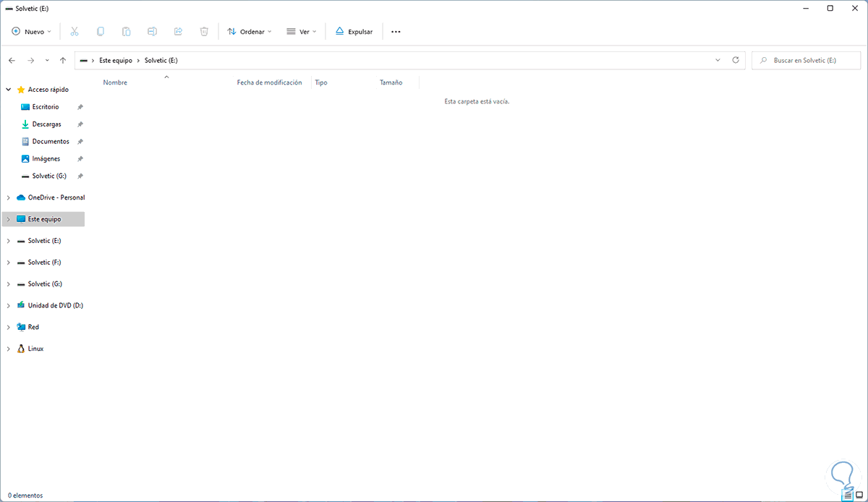Open the Ordenar sort menu

[250, 32]
